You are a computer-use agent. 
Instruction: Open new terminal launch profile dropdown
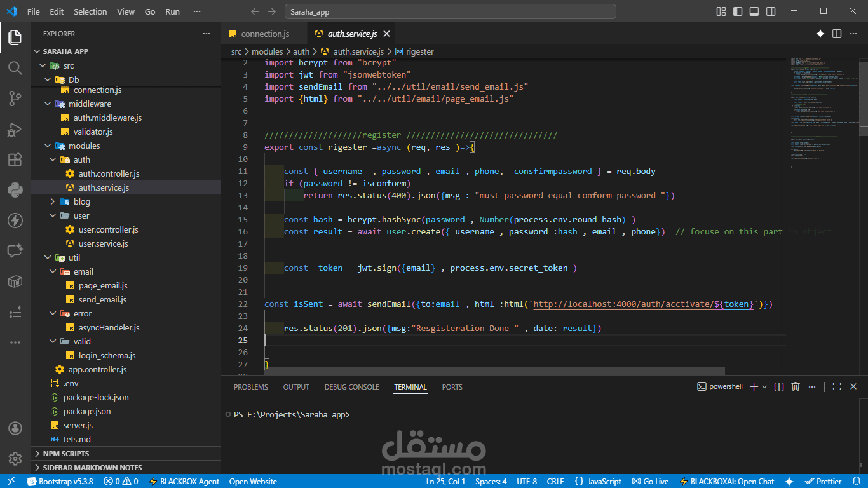click(x=764, y=386)
